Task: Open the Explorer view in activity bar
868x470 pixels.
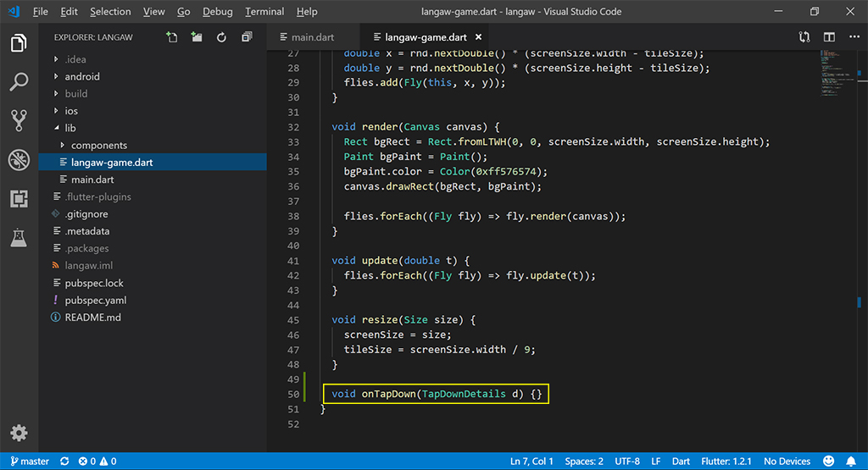Action: pyautogui.click(x=19, y=43)
